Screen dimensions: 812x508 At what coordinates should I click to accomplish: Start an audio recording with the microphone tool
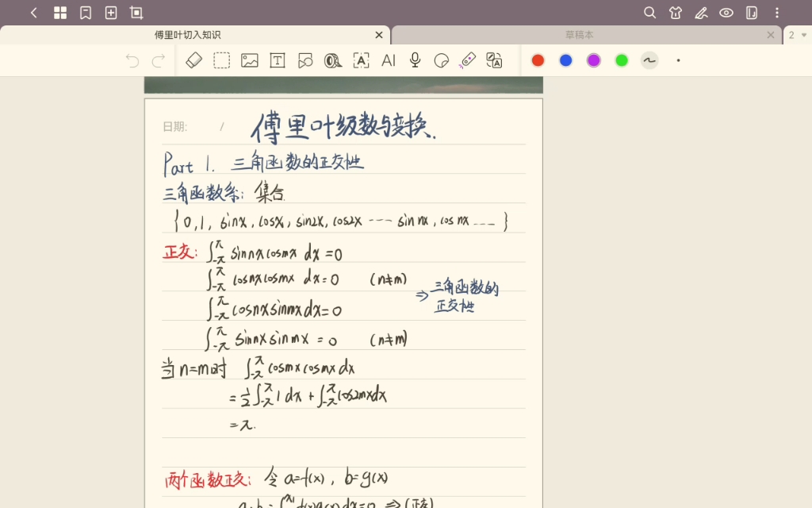pos(414,60)
